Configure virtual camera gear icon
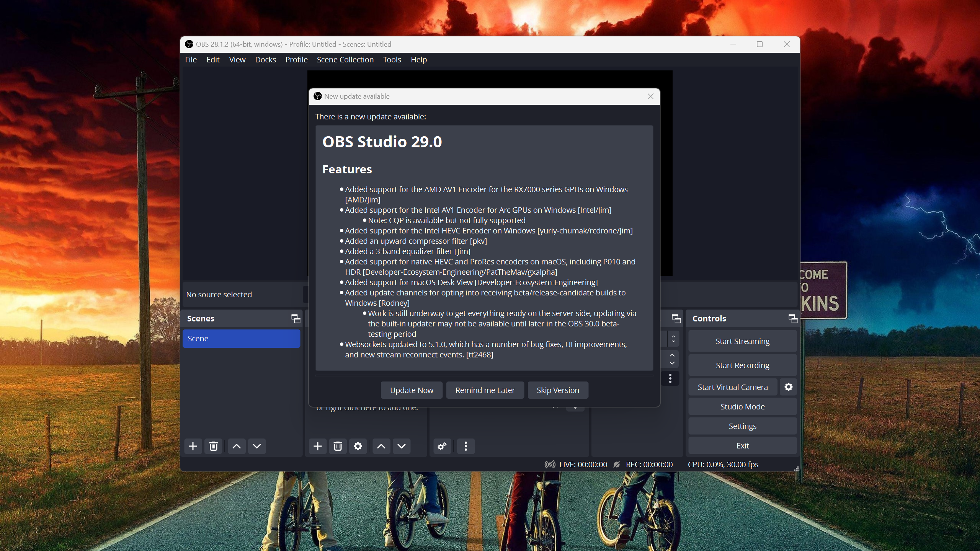Screen dimensions: 980x551 click(788, 387)
